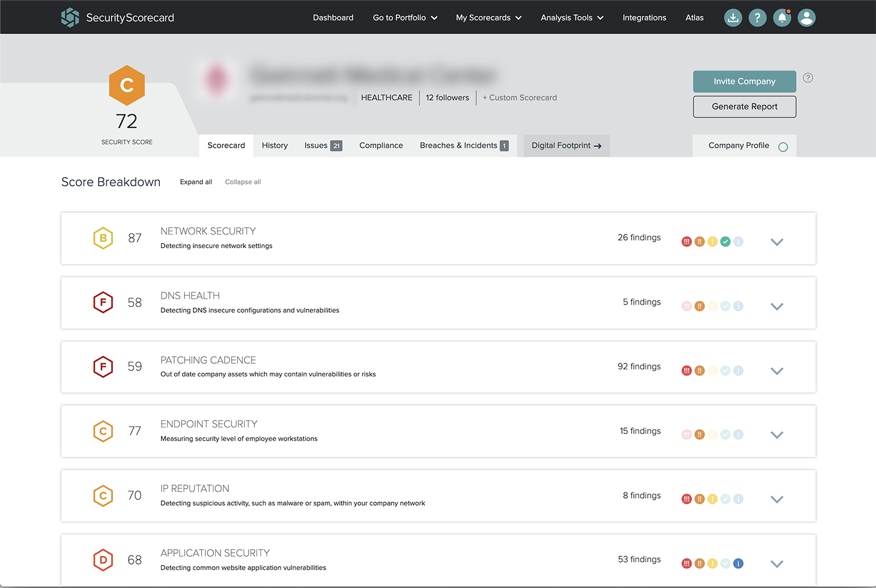Viewport: 876px width, 588px height.
Task: Click the user account avatar icon
Action: (807, 18)
